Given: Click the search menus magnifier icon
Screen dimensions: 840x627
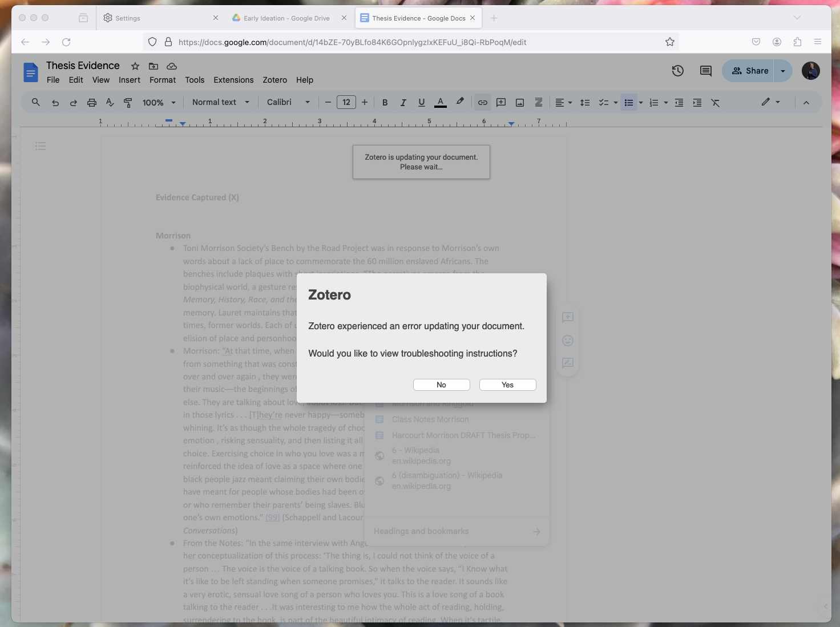Looking at the screenshot, I should pyautogui.click(x=36, y=102).
